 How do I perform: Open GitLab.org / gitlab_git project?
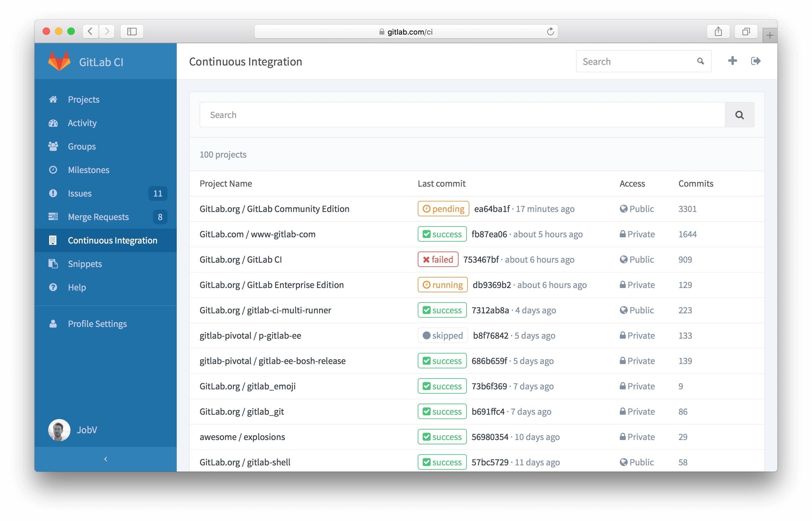pyautogui.click(x=242, y=412)
